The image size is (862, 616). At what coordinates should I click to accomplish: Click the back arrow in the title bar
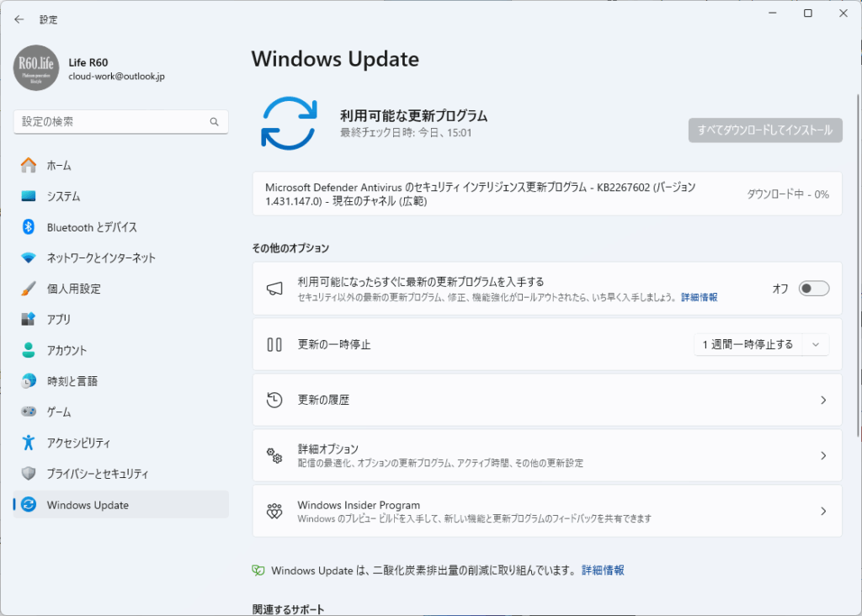point(19,19)
